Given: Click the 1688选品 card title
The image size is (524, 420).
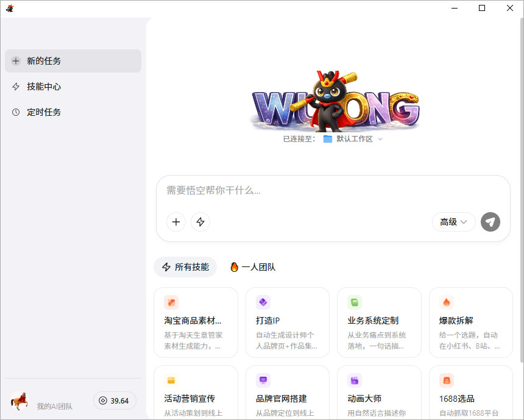Looking at the screenshot, I should pos(456,399).
